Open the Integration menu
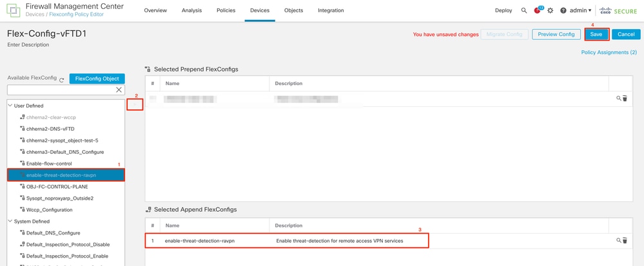Image resolution: width=644 pixels, height=266 pixels. click(x=331, y=11)
